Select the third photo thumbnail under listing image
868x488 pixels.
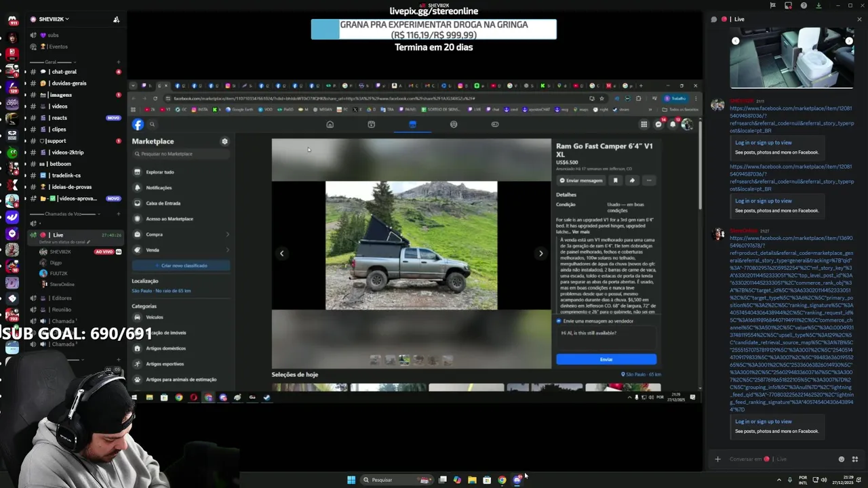404,361
